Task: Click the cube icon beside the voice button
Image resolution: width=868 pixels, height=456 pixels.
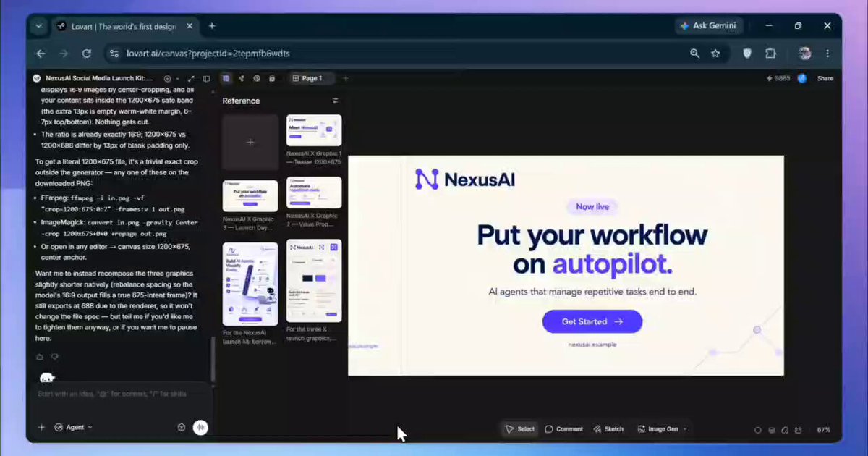Action: (181, 428)
